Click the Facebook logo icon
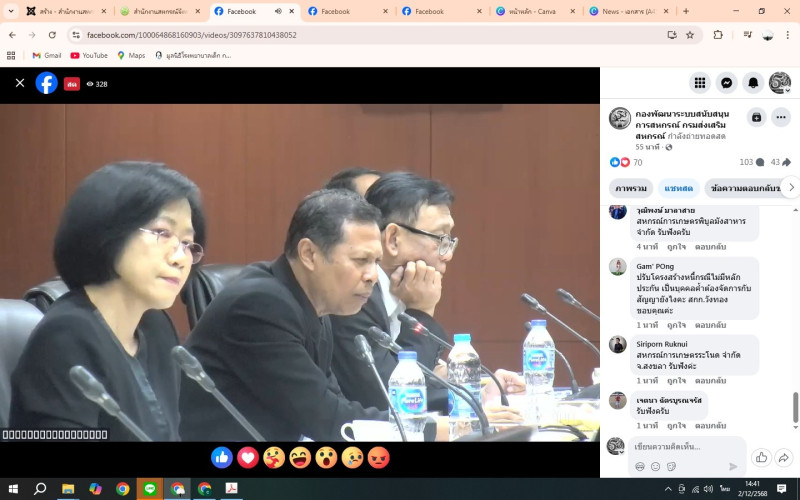This screenshot has height=500, width=800. 46,83
